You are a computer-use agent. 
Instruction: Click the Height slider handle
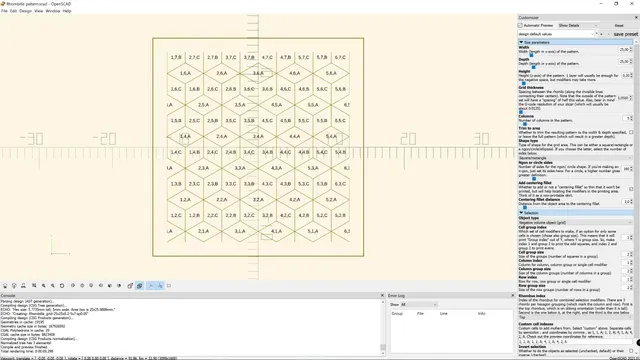(x=524, y=83)
